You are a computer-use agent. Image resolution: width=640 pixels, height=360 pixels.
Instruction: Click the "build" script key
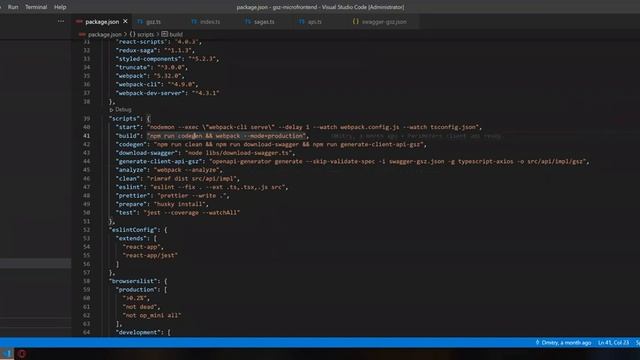[x=128, y=136]
